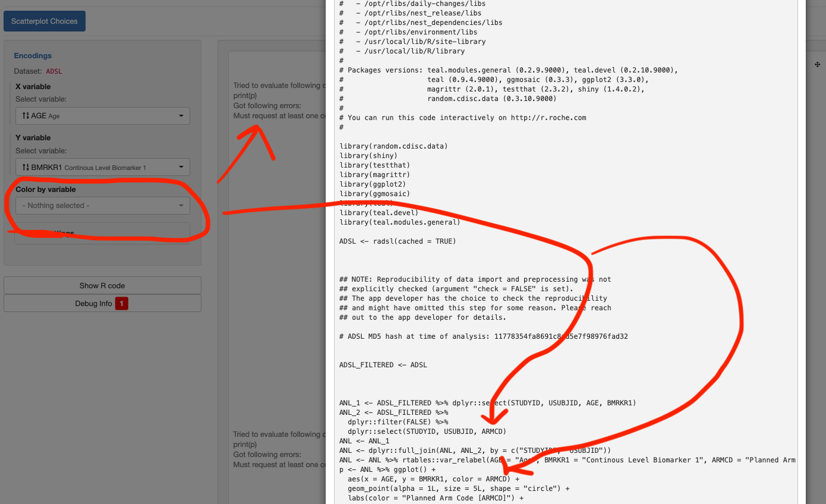826x504 pixels.
Task: Open the X variable dropdown showing AGE
Action: [x=102, y=115]
